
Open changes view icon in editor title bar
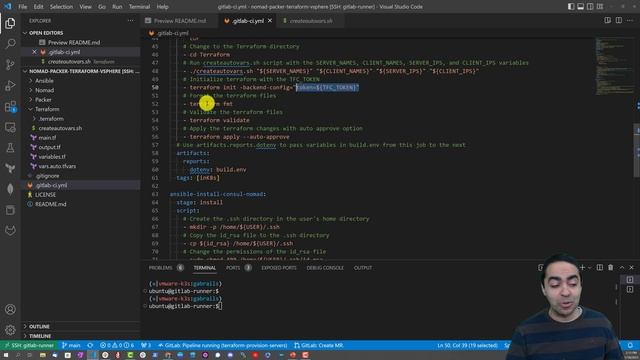point(607,20)
